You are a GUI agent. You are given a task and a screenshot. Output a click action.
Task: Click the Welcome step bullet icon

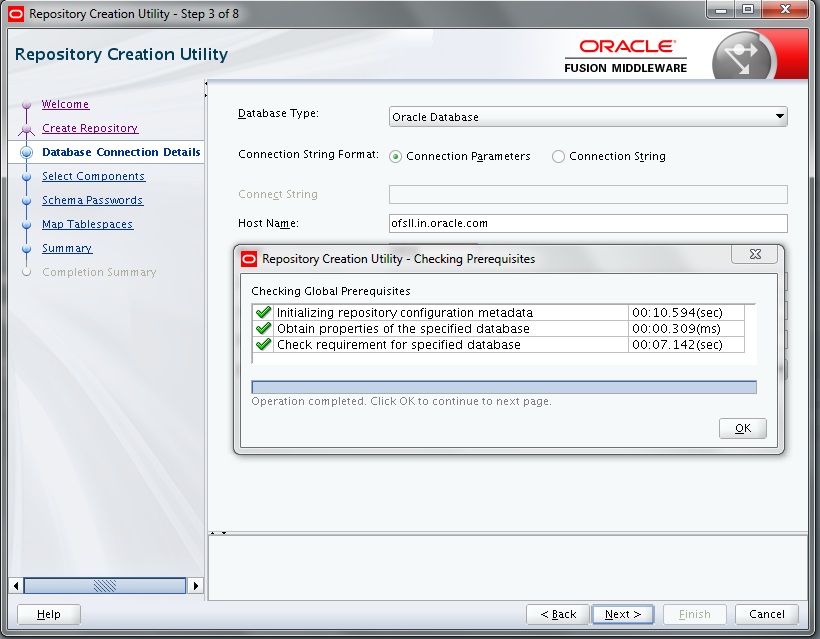point(26,105)
